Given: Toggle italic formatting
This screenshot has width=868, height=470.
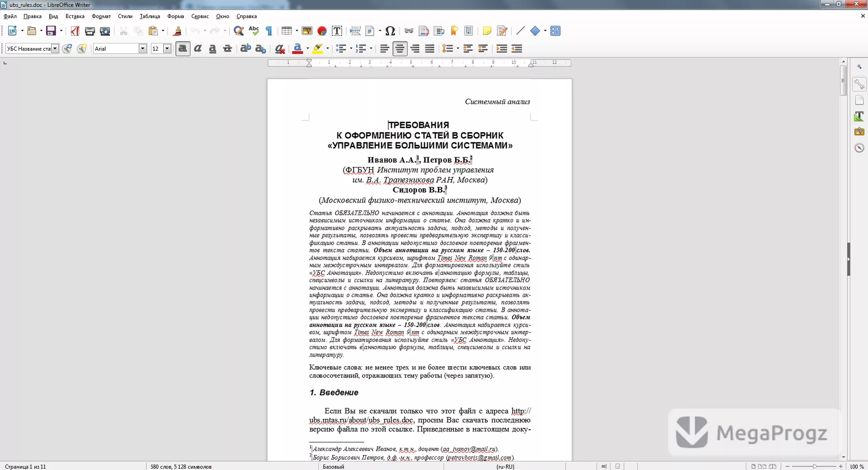Looking at the screenshot, I should click(x=198, y=48).
